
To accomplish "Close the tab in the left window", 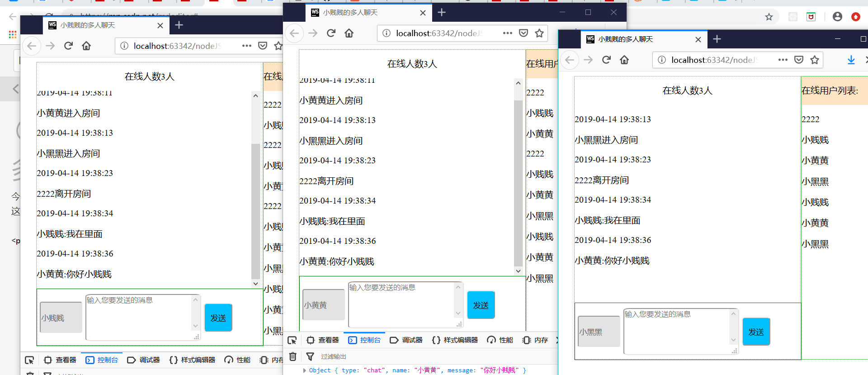I will 160,25.
